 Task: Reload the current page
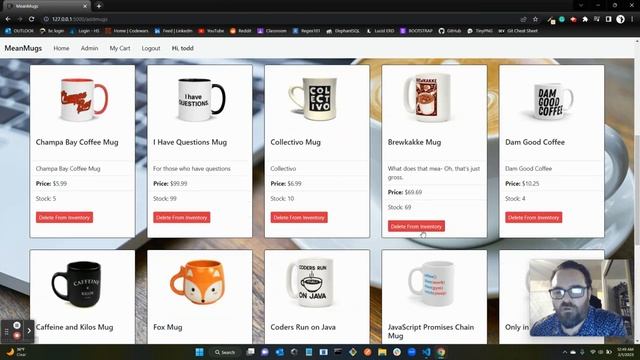[31, 19]
